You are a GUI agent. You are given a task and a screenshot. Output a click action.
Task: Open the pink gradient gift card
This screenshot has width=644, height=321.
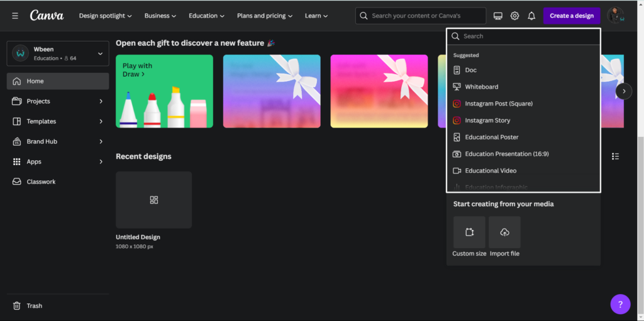click(x=379, y=91)
